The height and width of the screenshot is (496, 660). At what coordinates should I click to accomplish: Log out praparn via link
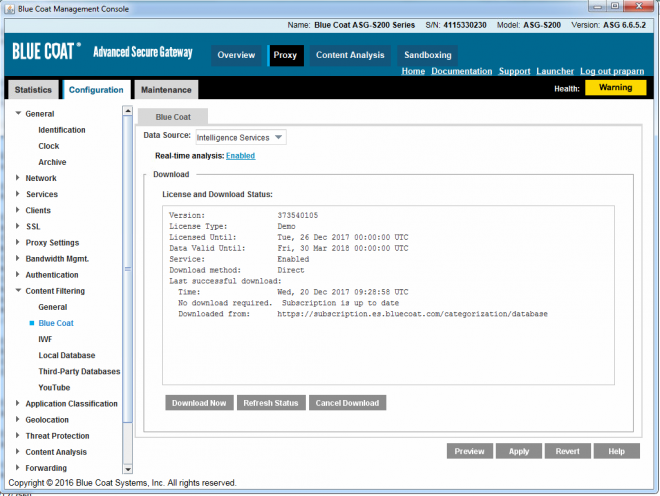tap(612, 71)
